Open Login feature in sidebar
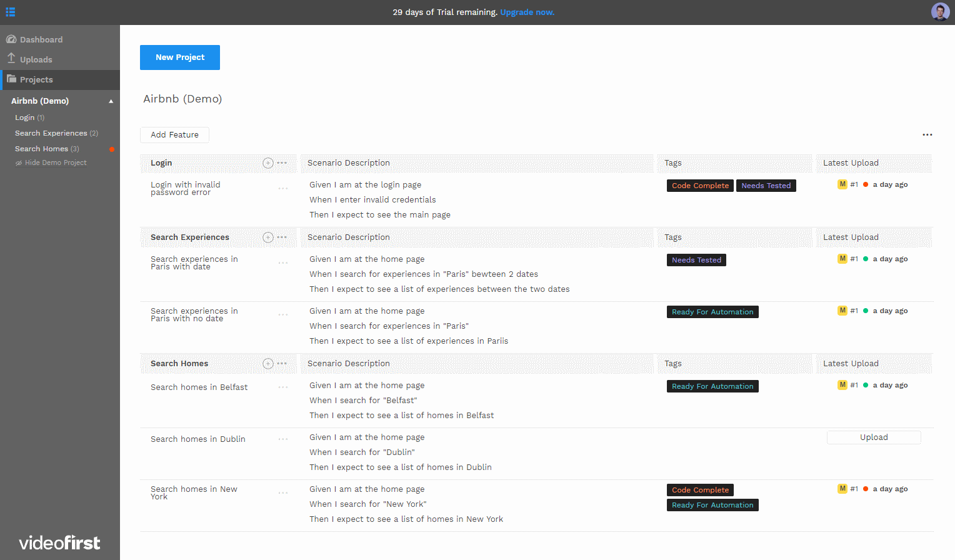This screenshot has width=955, height=560. (29, 117)
